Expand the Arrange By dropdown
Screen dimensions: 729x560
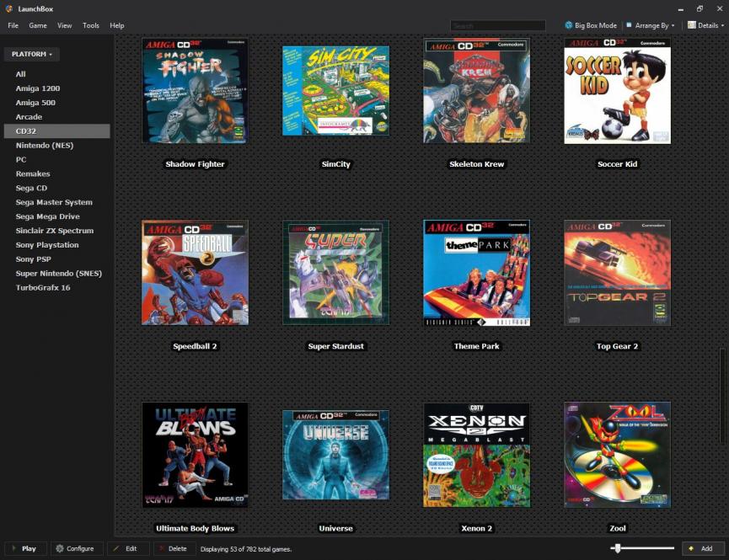(x=654, y=25)
